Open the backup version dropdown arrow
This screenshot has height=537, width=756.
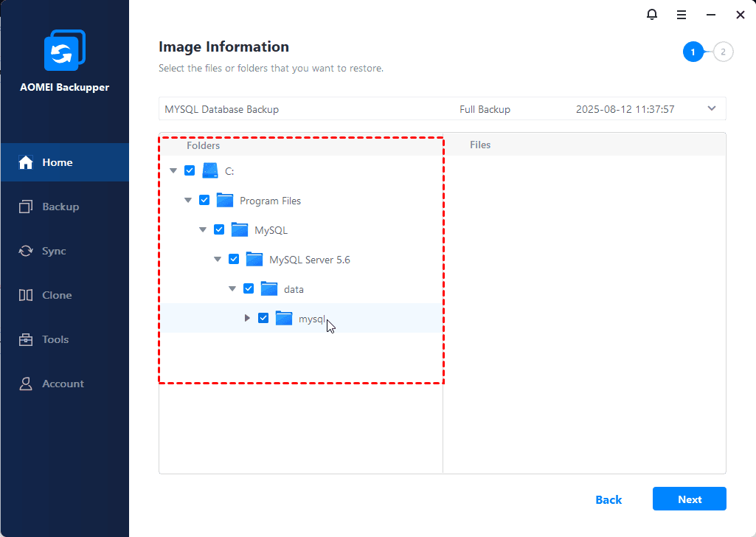[712, 108]
